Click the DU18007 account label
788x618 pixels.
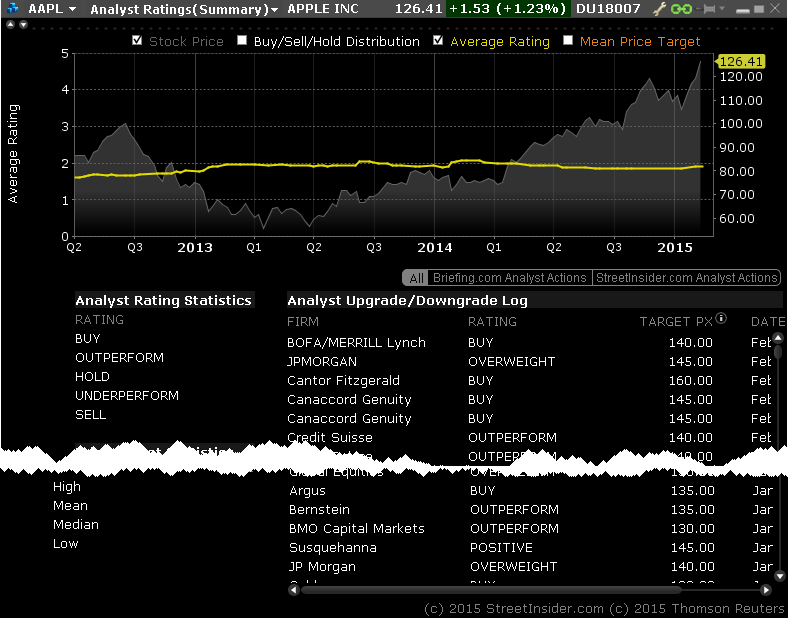(608, 9)
